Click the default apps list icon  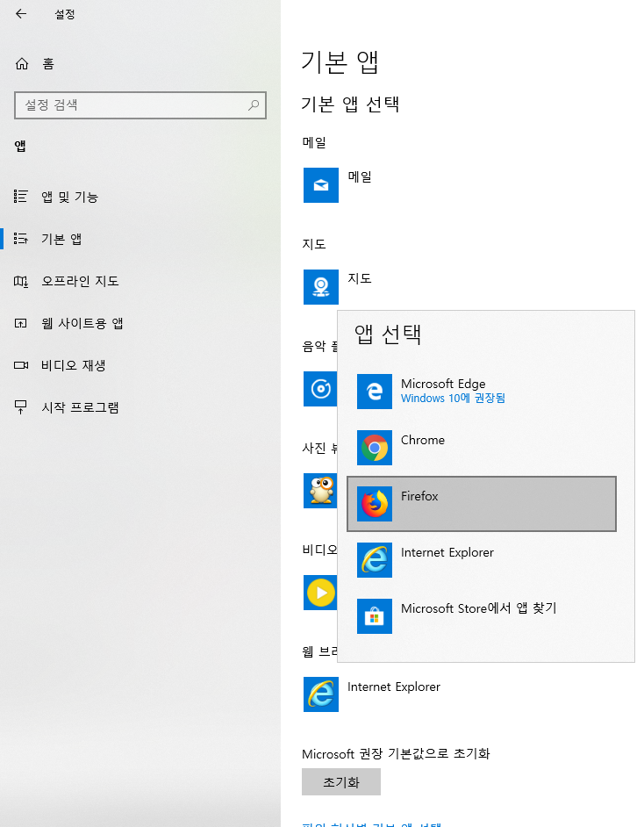[x=20, y=239]
